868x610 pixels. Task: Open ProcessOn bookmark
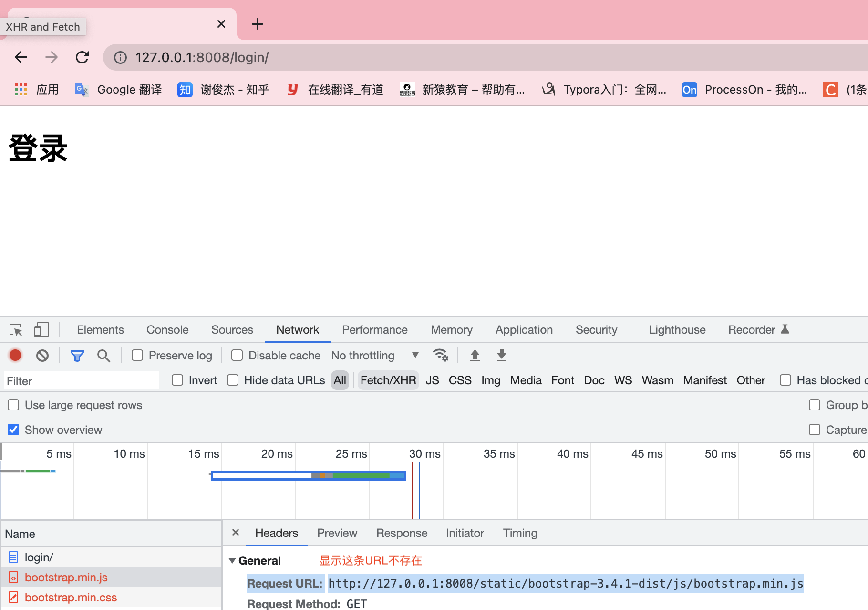coord(744,89)
